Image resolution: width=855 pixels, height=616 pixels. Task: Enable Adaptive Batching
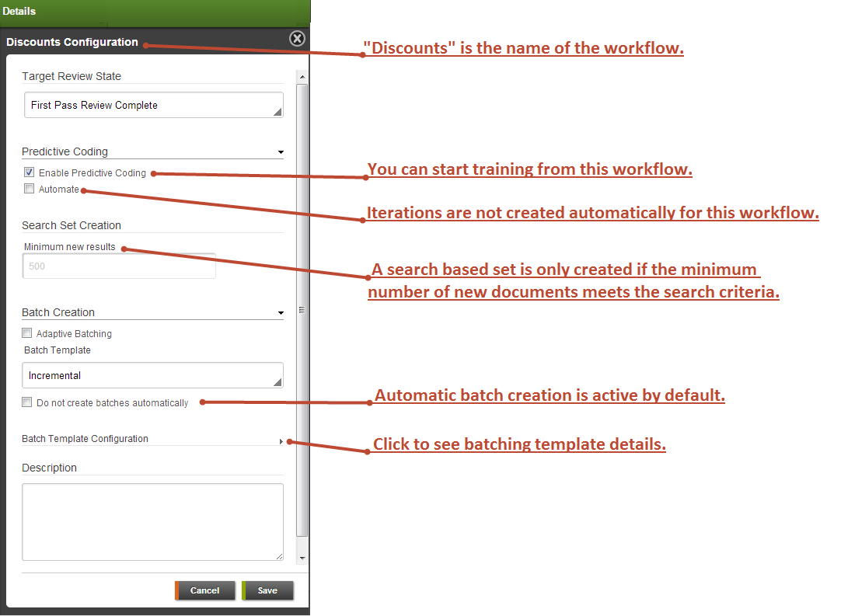point(27,332)
